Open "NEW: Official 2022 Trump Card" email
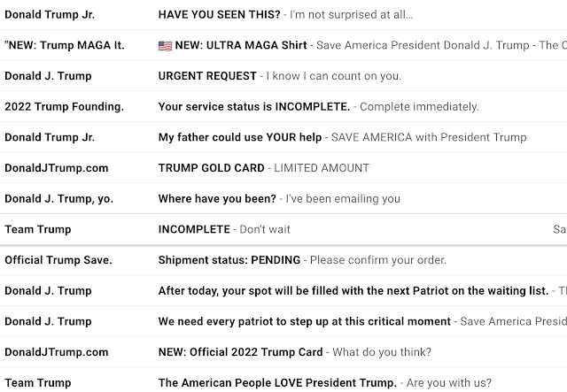The height and width of the screenshot is (392, 567). coord(240,352)
